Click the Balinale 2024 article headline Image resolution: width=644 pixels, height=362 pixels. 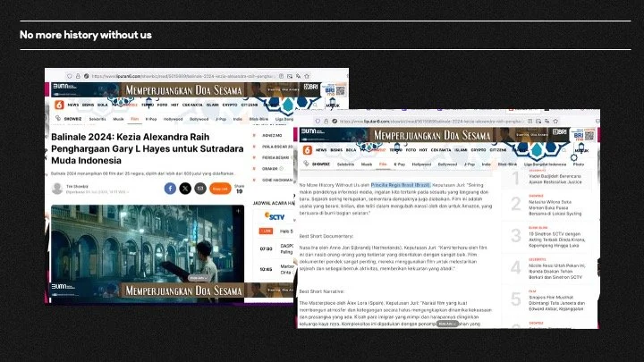[148, 148]
